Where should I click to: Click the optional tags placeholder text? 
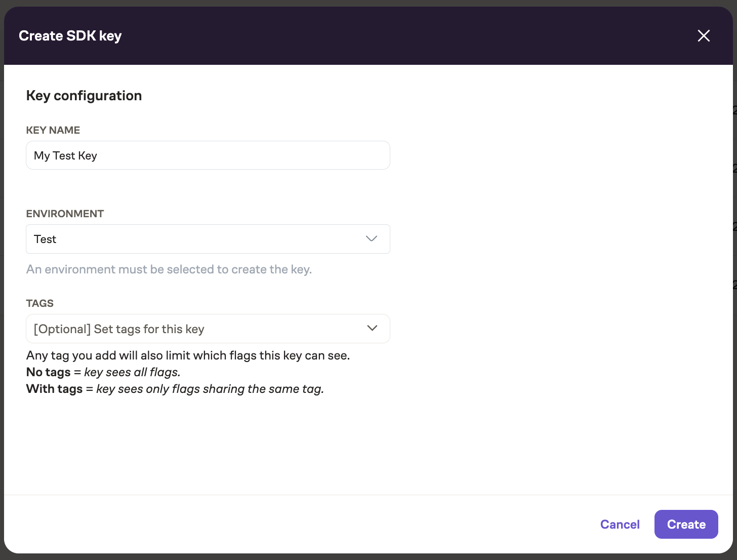[118, 329]
